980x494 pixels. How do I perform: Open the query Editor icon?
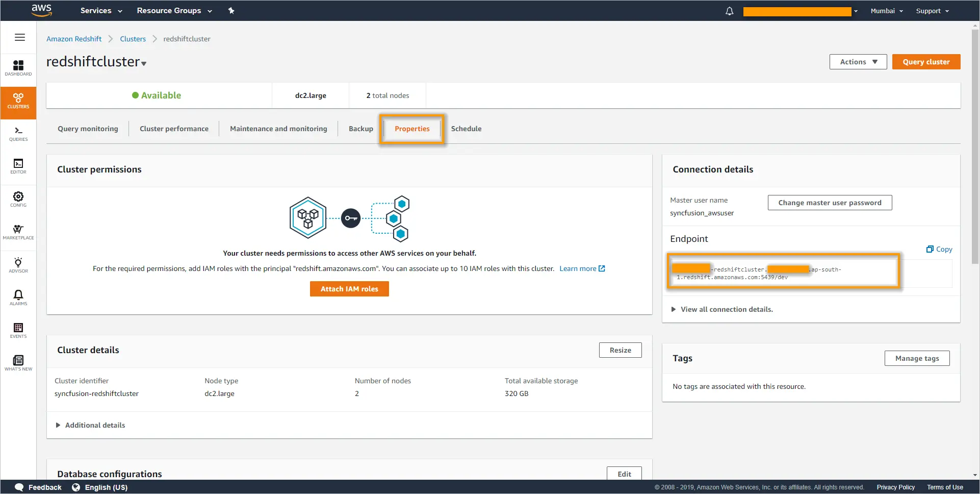tap(18, 166)
